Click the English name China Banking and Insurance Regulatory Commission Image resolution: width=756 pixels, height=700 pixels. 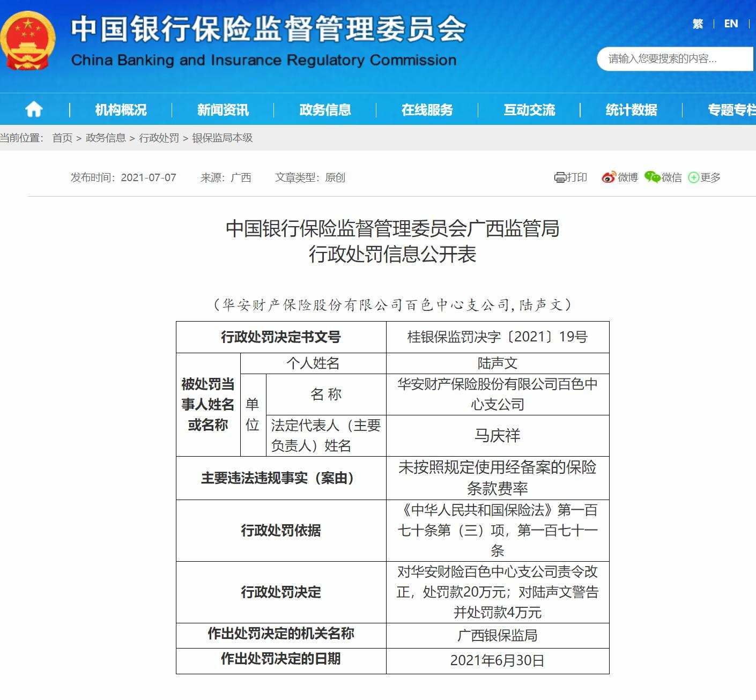click(264, 60)
